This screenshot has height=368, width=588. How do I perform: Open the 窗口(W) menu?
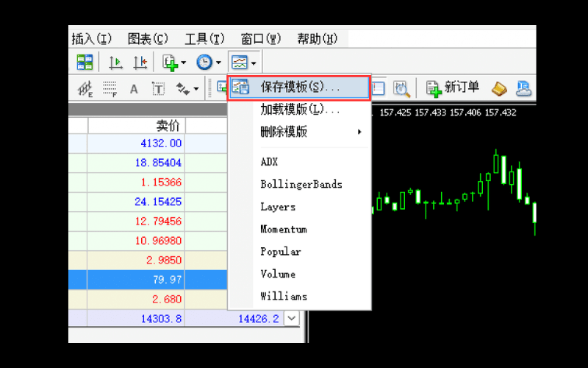click(x=261, y=38)
